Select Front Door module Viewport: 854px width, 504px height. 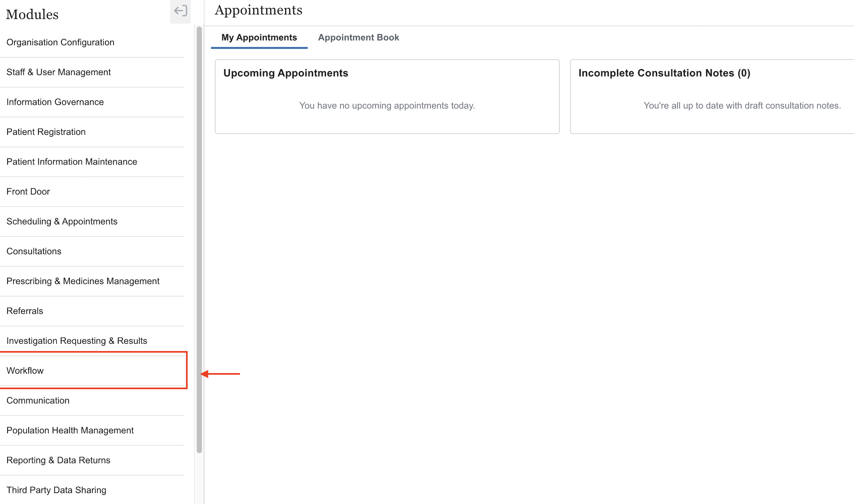pyautogui.click(x=28, y=192)
